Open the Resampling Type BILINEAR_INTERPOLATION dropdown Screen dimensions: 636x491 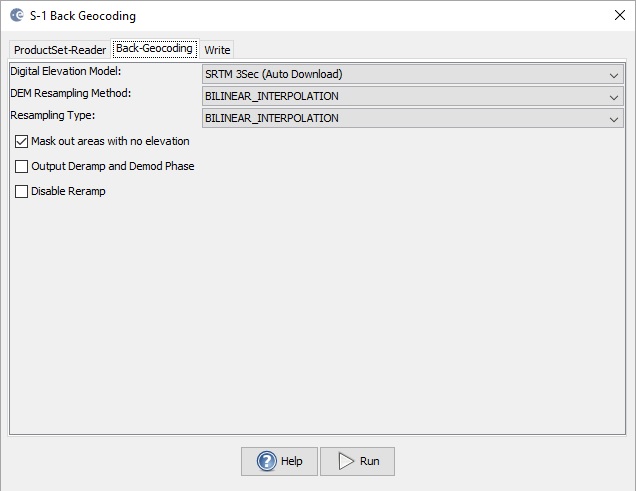(412, 119)
